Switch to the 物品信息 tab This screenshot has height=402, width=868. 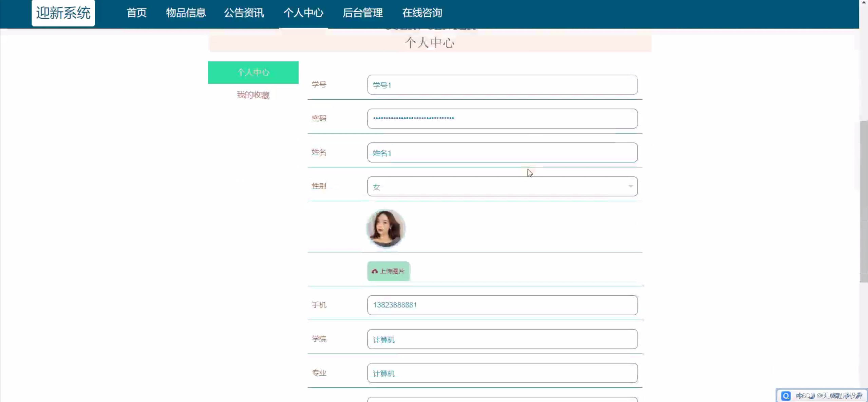tap(186, 13)
